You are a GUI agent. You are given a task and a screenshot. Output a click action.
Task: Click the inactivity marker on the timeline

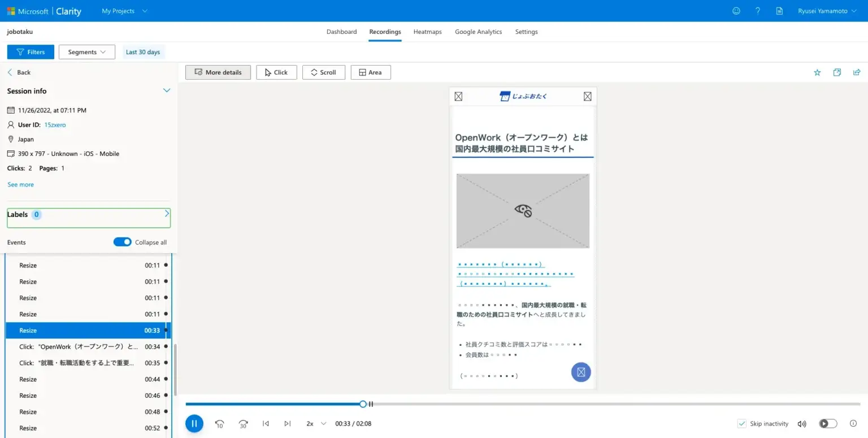click(x=371, y=404)
